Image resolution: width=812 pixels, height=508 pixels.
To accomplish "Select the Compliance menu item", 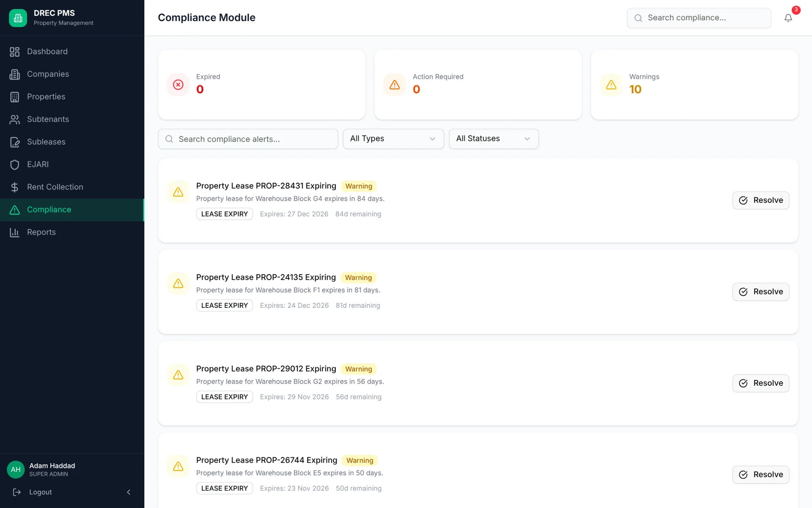I will [72, 210].
